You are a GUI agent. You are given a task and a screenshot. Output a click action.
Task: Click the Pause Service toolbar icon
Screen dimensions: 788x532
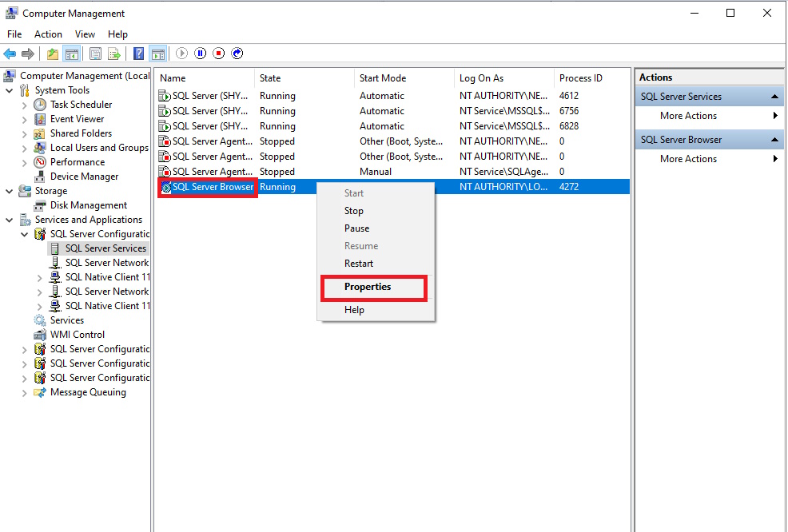(201, 54)
